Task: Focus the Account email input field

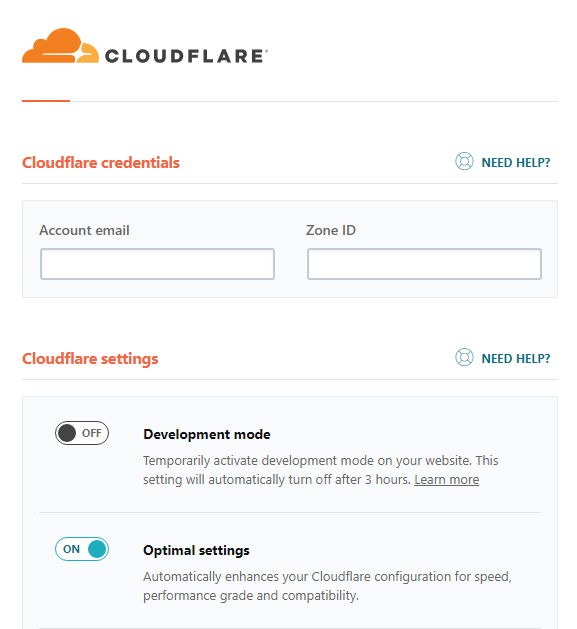Action: click(157, 264)
